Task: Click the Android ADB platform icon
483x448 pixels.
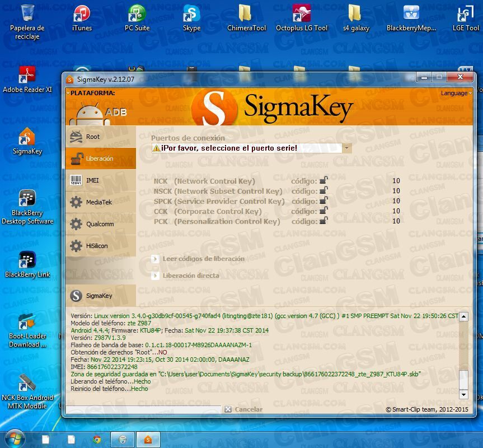Action: pos(98,113)
